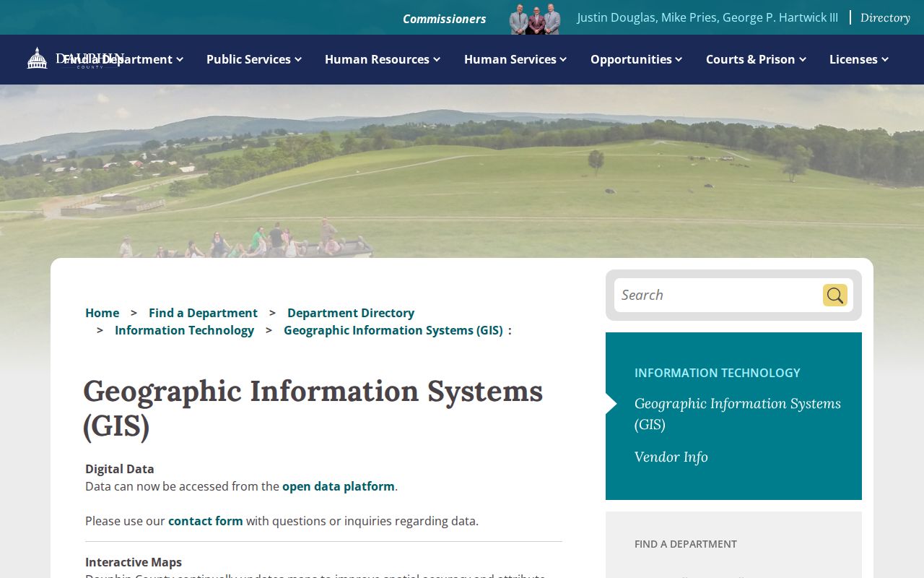The width and height of the screenshot is (924, 578).
Task: Click the Find a Department sidebar heading
Action: 686,544
